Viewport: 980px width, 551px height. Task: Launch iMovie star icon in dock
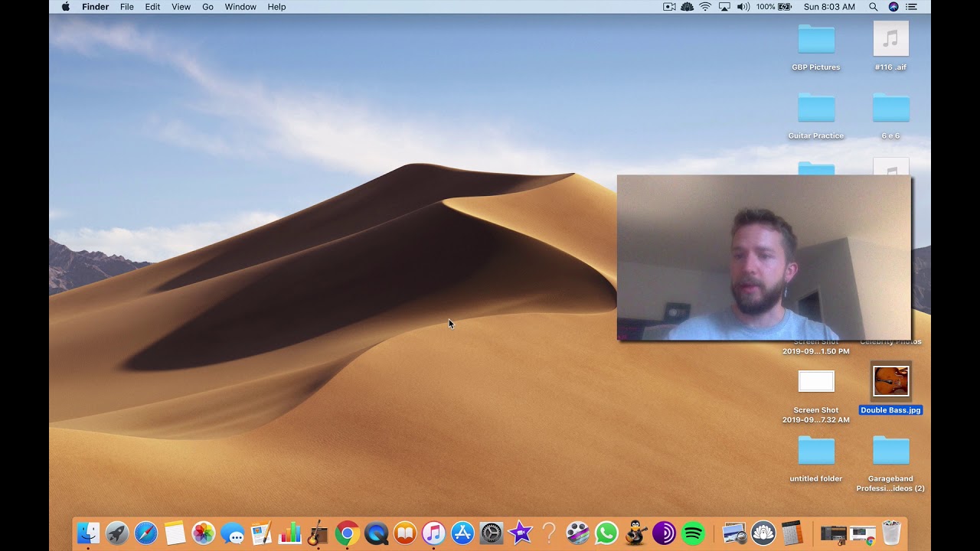click(x=520, y=533)
